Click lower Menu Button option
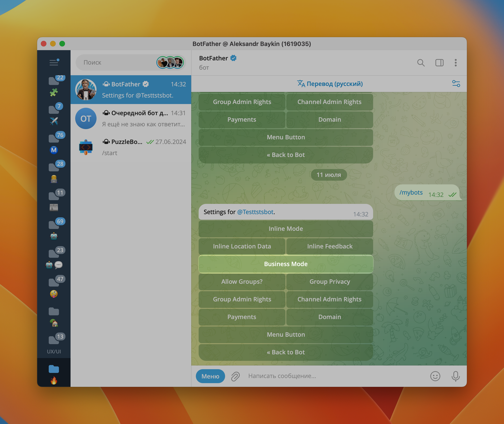The height and width of the screenshot is (424, 504). pos(286,335)
